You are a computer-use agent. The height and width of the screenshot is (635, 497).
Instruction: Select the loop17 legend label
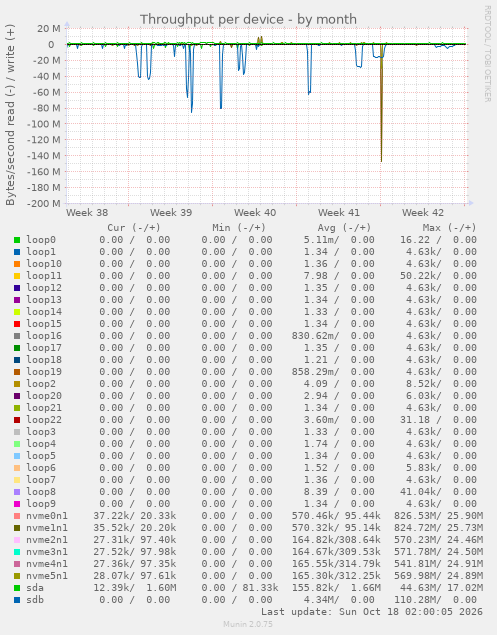coord(44,348)
